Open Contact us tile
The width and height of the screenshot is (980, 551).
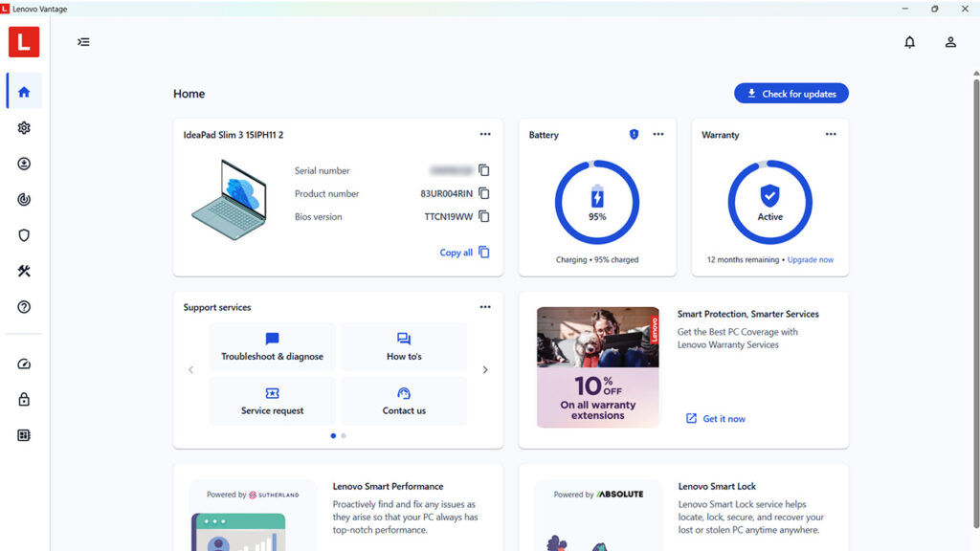click(404, 401)
